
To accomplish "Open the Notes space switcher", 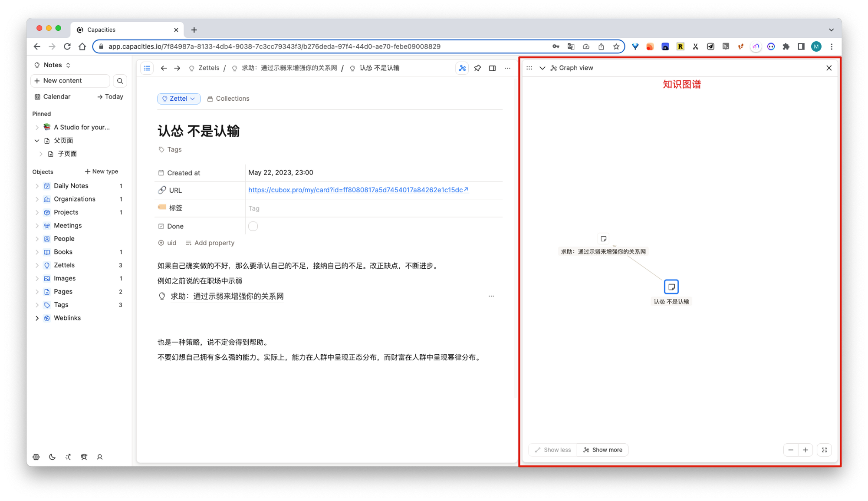I will [53, 65].
